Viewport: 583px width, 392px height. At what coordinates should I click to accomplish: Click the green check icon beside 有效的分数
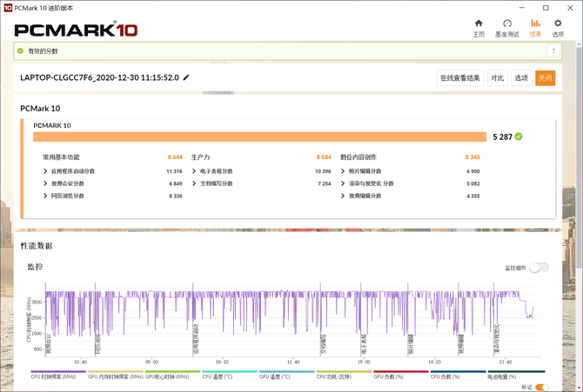tap(21, 51)
